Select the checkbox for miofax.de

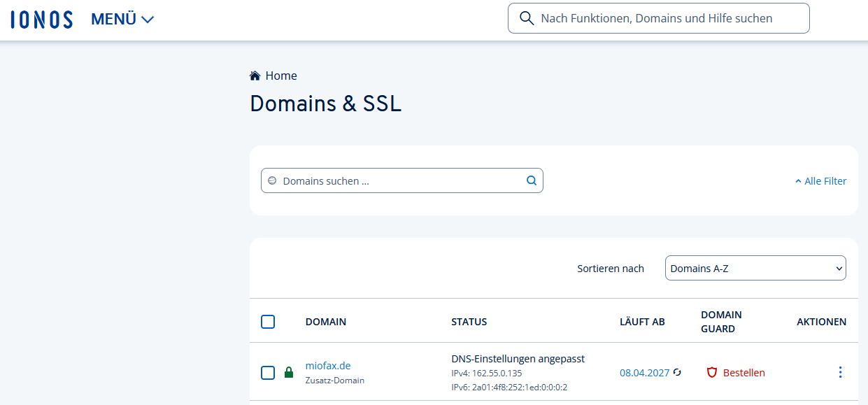[x=268, y=373]
